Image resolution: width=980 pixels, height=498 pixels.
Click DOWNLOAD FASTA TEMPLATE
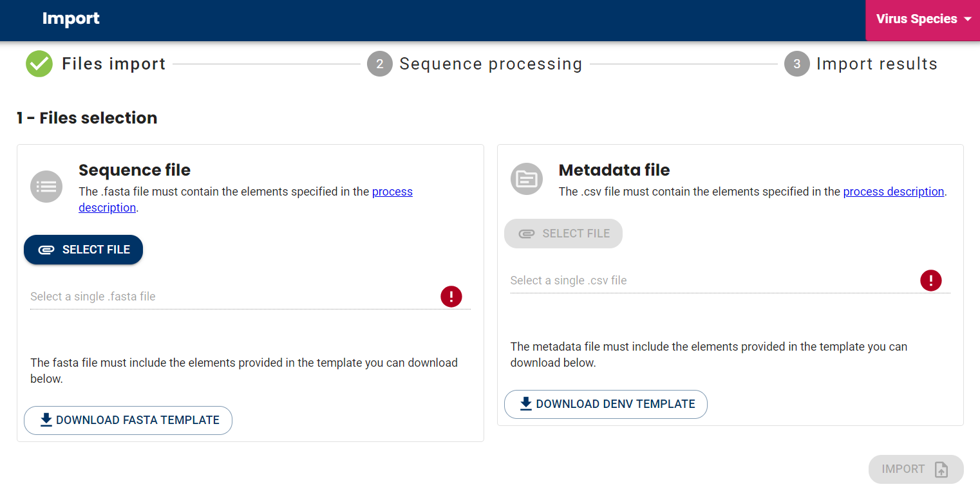pos(127,420)
